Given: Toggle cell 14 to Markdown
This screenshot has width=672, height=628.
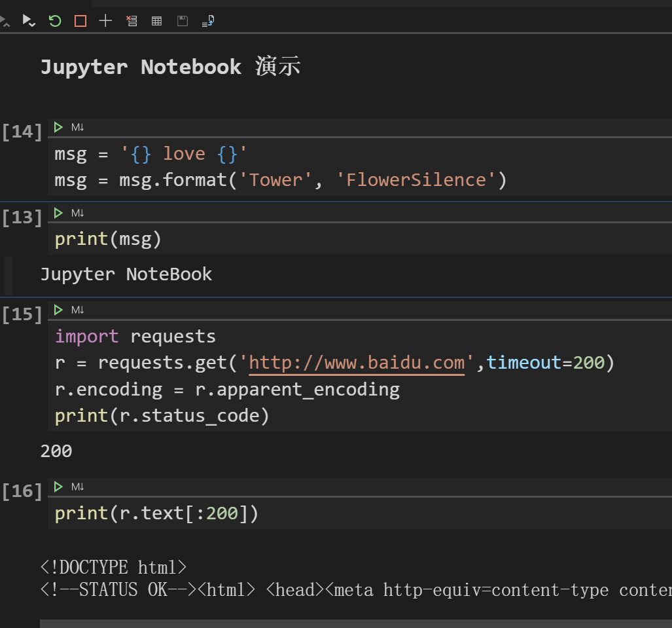Looking at the screenshot, I should (77, 127).
